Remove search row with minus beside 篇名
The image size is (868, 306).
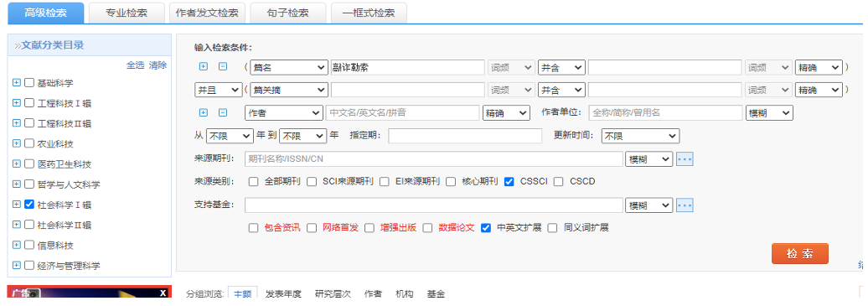click(223, 66)
